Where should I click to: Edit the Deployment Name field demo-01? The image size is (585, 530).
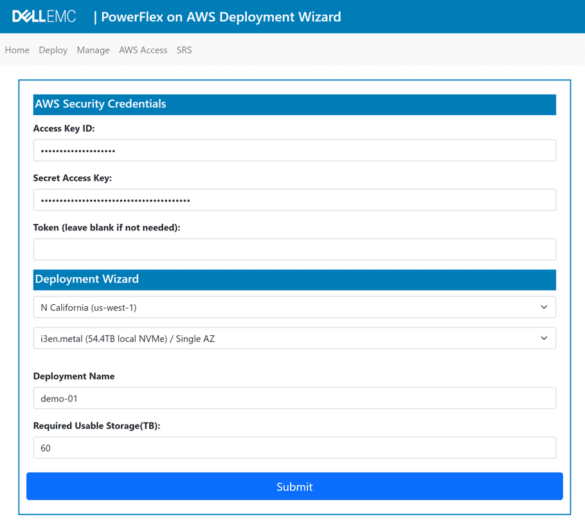(294, 398)
